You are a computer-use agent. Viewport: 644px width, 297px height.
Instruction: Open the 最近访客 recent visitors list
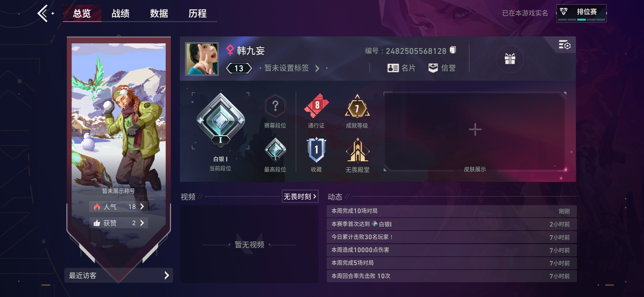(119, 275)
